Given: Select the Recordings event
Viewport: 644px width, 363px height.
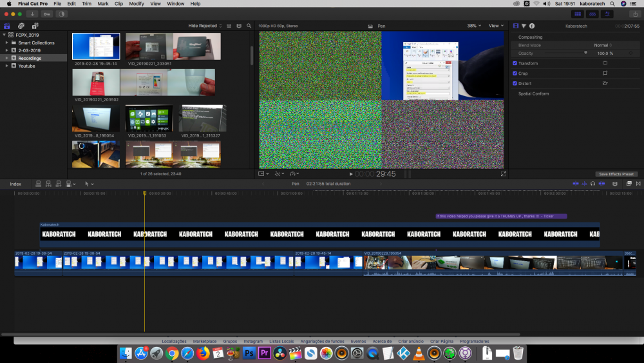Looking at the screenshot, I should 30,59.
